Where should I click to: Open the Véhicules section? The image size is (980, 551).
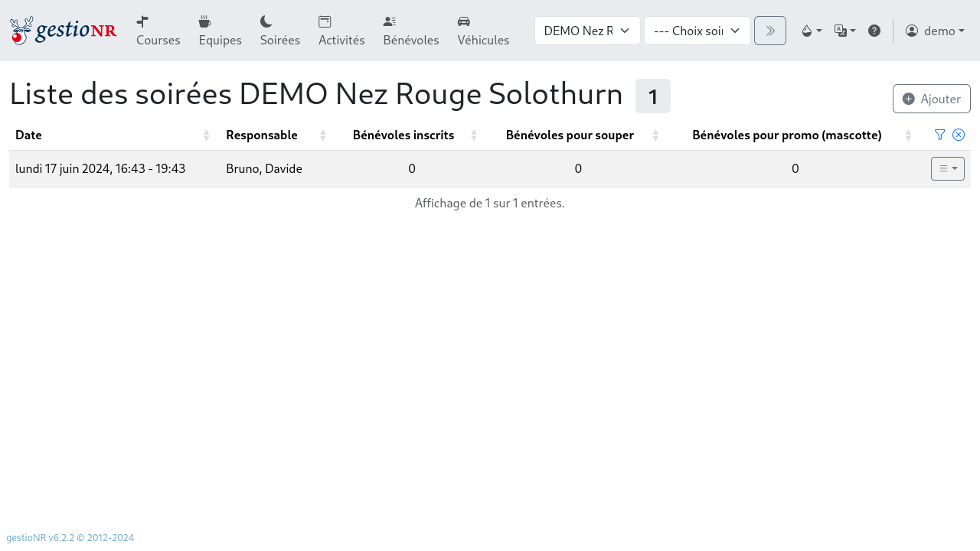tap(483, 31)
